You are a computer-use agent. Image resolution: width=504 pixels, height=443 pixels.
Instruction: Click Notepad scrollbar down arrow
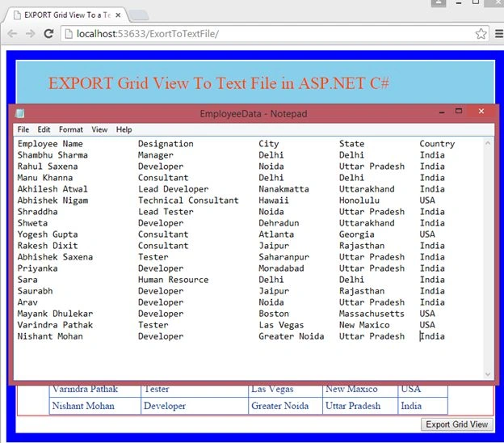tap(488, 373)
